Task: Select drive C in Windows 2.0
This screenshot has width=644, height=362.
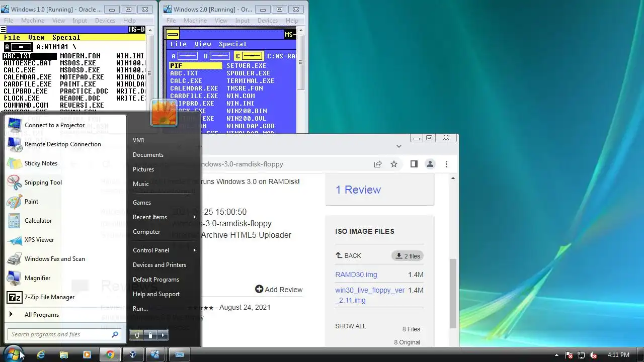Action: [249, 56]
